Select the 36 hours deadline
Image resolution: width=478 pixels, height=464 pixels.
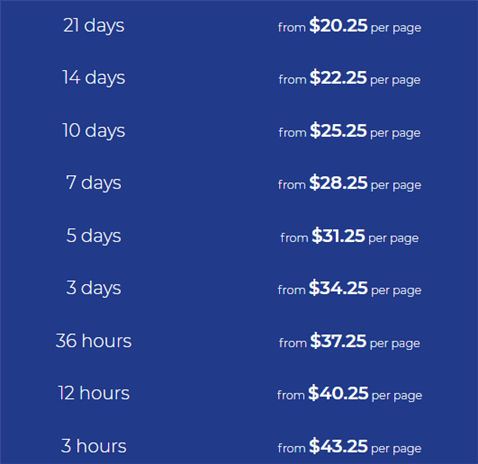[x=94, y=341]
